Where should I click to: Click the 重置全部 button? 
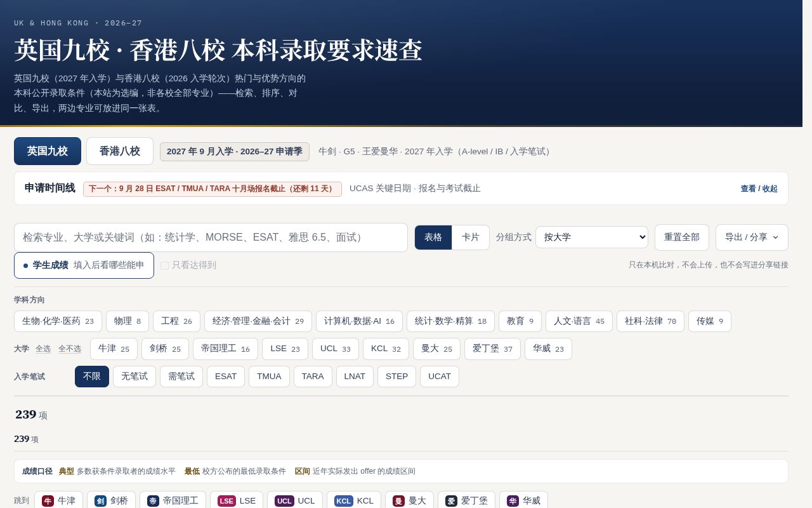coord(682,237)
